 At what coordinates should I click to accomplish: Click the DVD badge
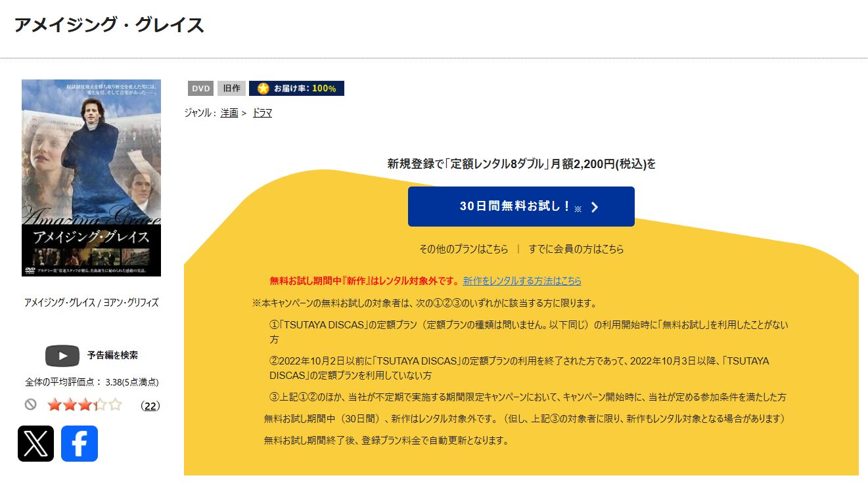click(x=200, y=89)
